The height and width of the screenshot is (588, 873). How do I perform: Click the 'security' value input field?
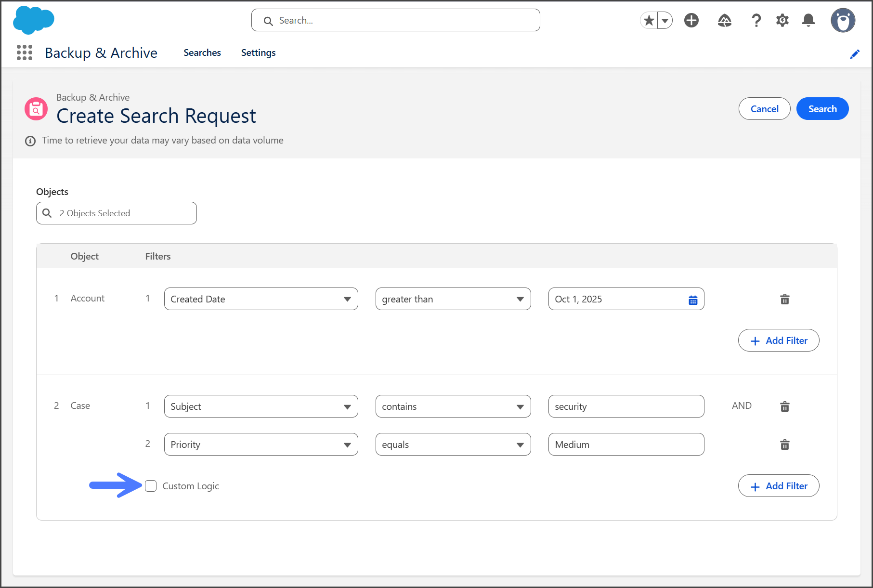(625, 406)
